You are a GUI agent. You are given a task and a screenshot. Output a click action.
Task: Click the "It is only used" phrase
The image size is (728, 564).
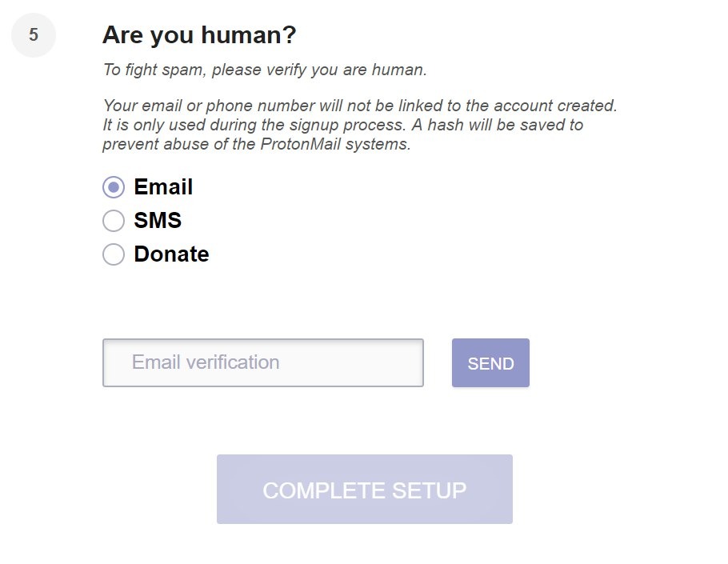151,126
